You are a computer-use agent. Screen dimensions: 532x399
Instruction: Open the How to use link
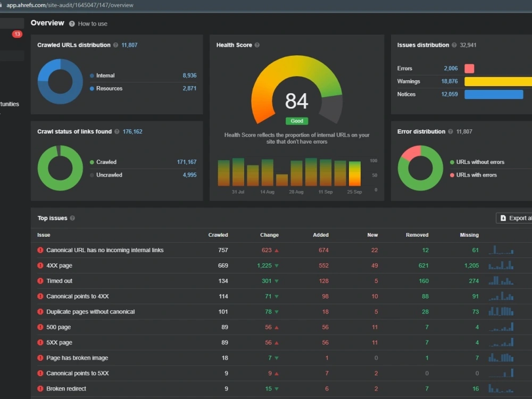pyautogui.click(x=93, y=24)
